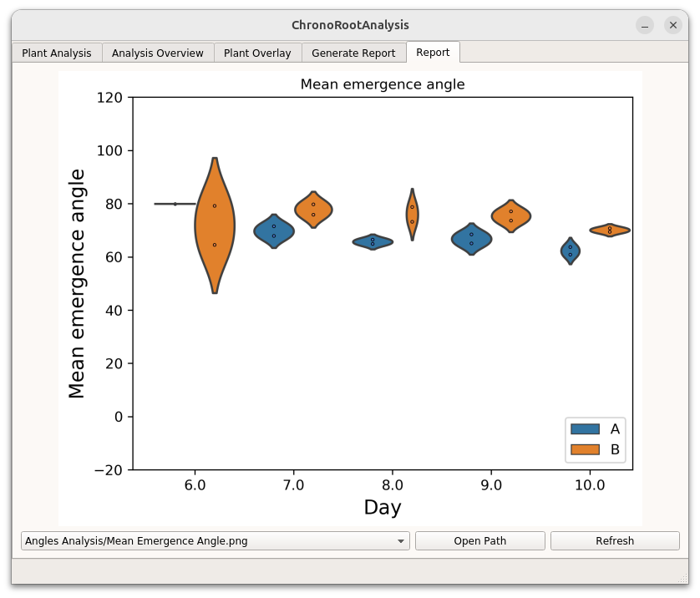Switch to the Plant Analysis tab
Viewport: 700px width, 598px height.
tap(57, 53)
